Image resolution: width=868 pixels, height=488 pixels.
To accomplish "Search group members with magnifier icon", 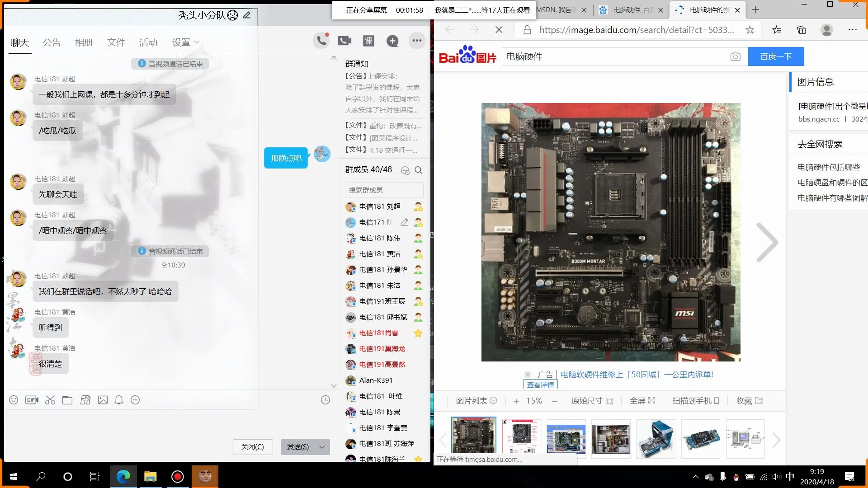I will point(418,170).
